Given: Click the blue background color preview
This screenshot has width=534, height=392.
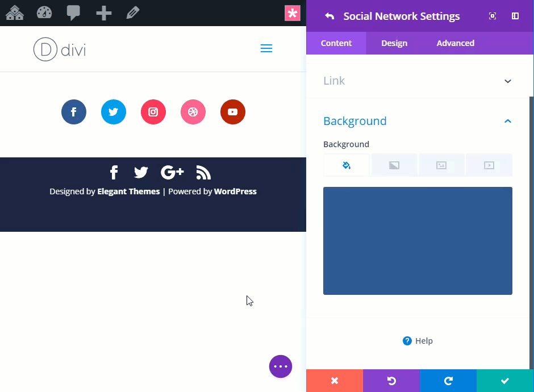Looking at the screenshot, I should pyautogui.click(x=418, y=241).
